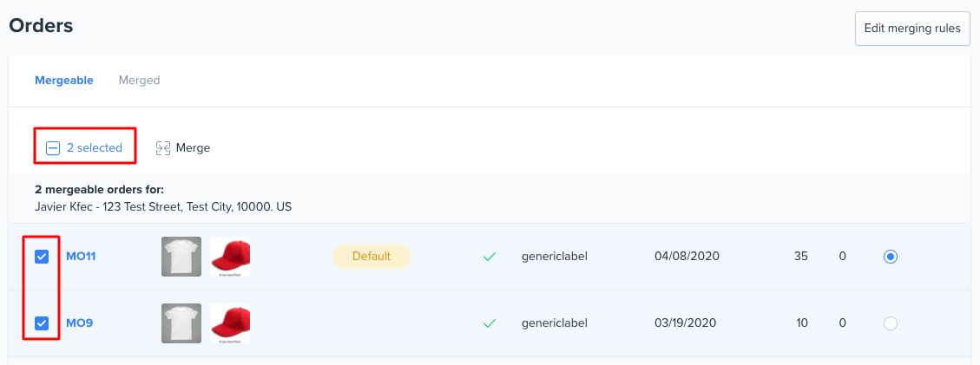The height and width of the screenshot is (365, 980).
Task: Select the MO11 row radio button
Action: coord(891,257)
